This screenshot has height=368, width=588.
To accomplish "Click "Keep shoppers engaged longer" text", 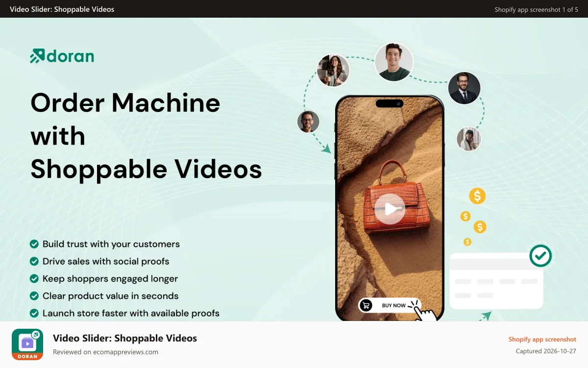I will click(110, 279).
